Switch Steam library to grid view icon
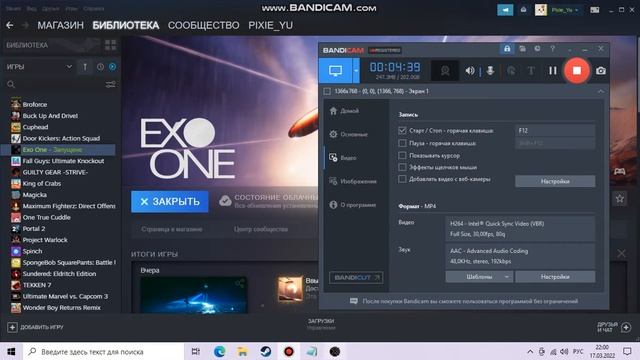 110,45
